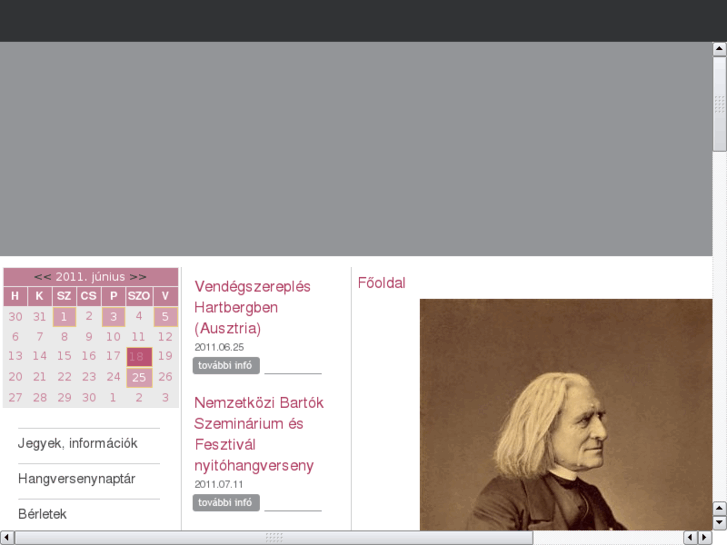Open Nemzetközi Bartók Szeminárium event link
Screen dimensions: 727x545
point(259,434)
